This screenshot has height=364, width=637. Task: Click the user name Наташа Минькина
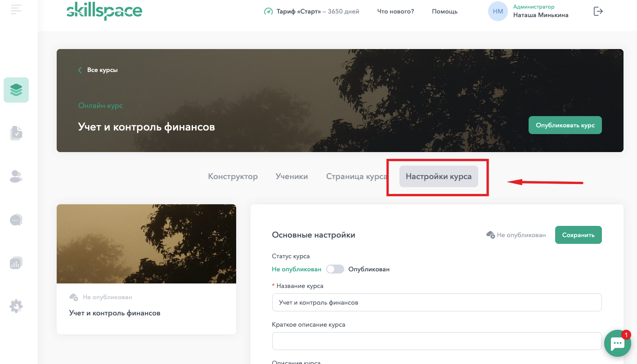click(x=541, y=15)
